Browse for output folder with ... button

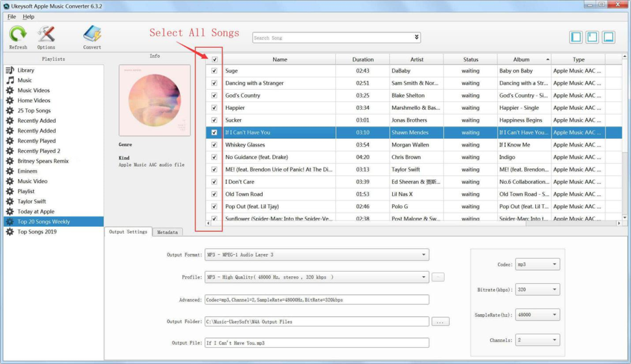coord(440,322)
